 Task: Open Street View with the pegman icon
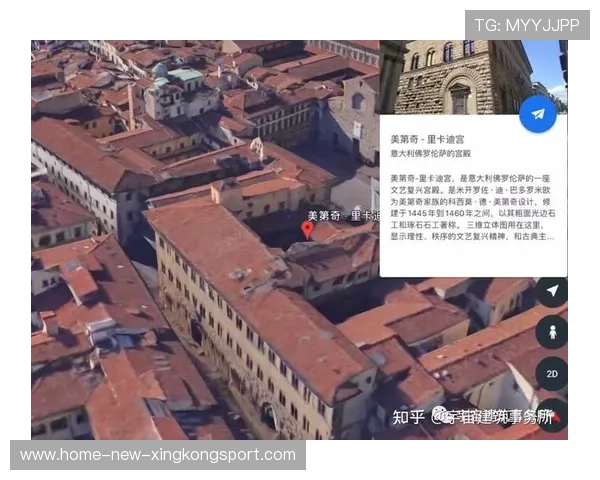click(551, 332)
